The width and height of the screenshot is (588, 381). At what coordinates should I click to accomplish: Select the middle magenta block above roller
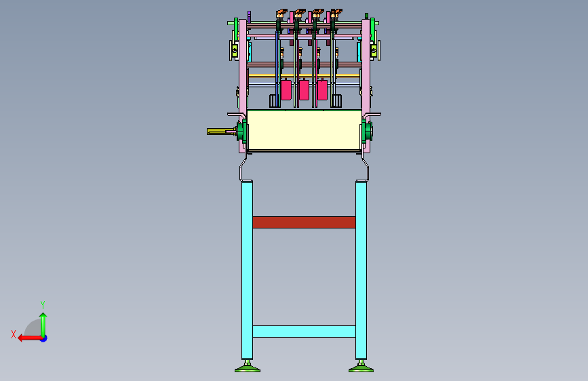click(x=304, y=89)
